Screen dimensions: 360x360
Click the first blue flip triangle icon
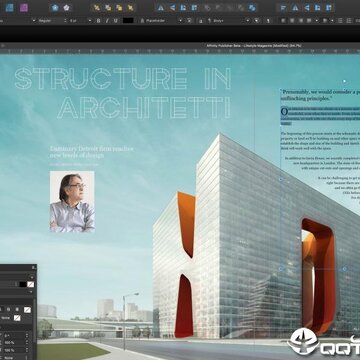click(161, 7)
